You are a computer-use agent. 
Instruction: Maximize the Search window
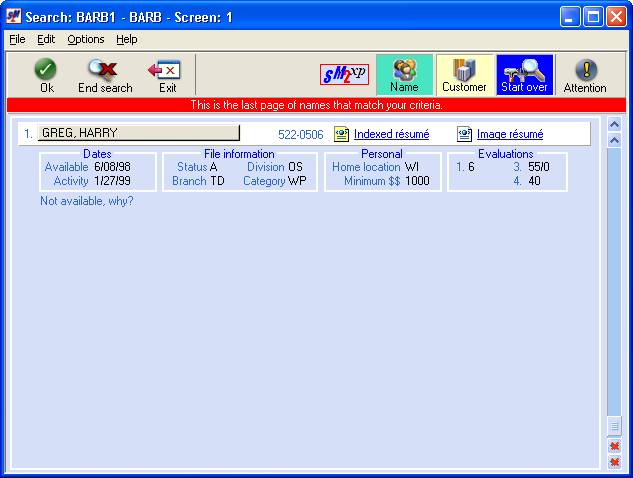(593, 17)
